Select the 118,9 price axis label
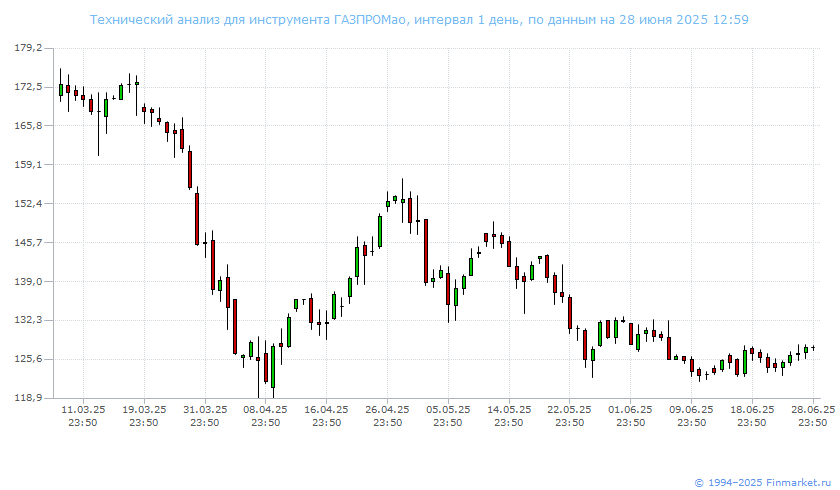840x490 pixels. 28,398
